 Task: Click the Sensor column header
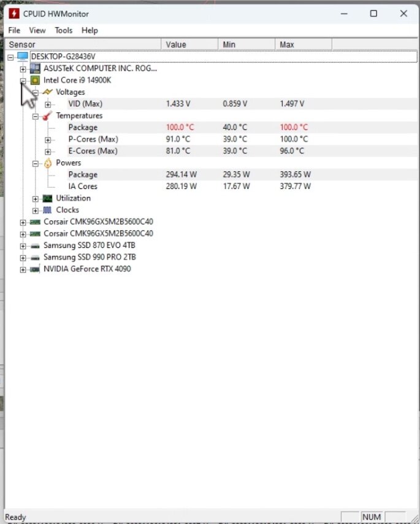pos(83,44)
